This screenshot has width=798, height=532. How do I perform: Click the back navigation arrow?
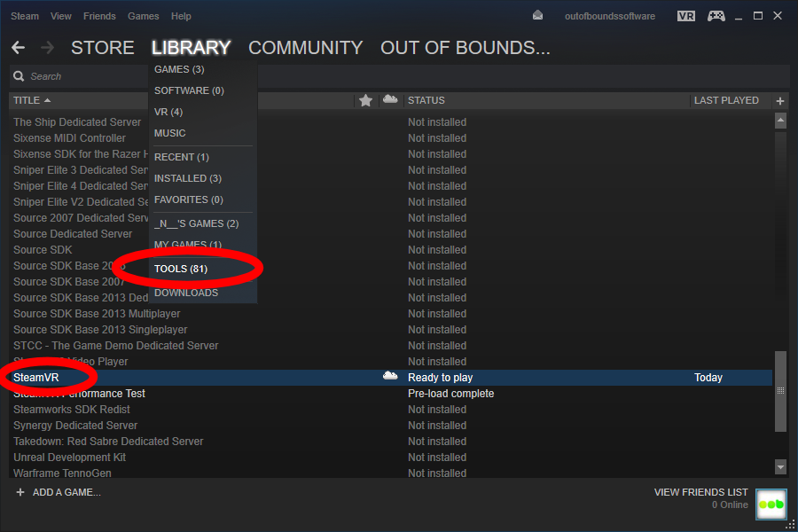click(18, 48)
